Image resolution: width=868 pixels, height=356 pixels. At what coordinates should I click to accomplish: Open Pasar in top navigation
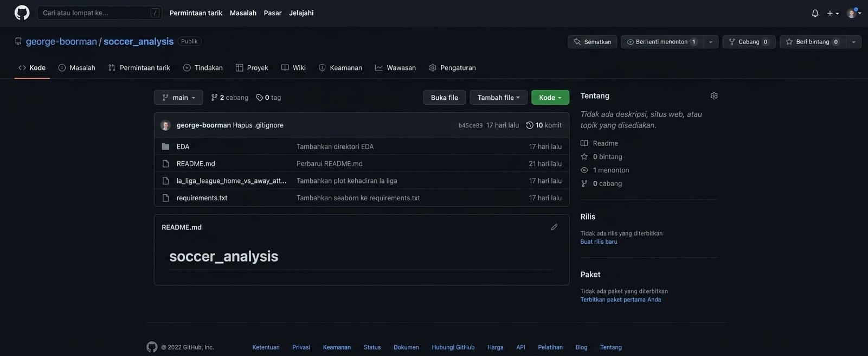click(x=273, y=13)
